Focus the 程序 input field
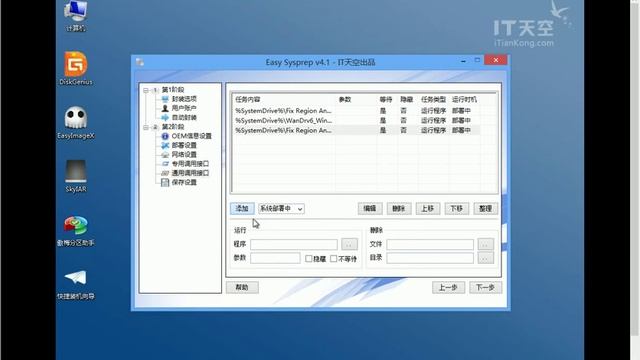 tap(294, 244)
